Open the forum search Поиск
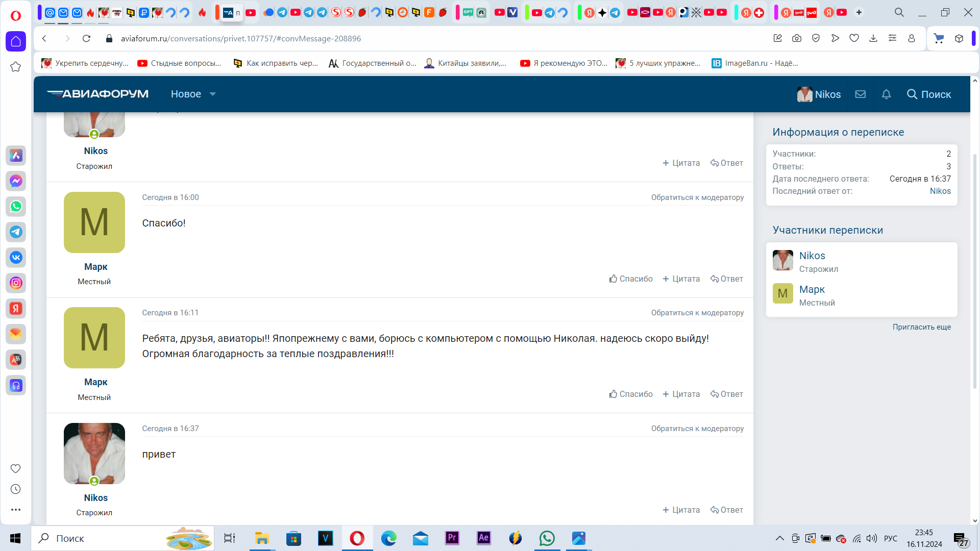Screen dimensions: 980x551 click(928, 94)
